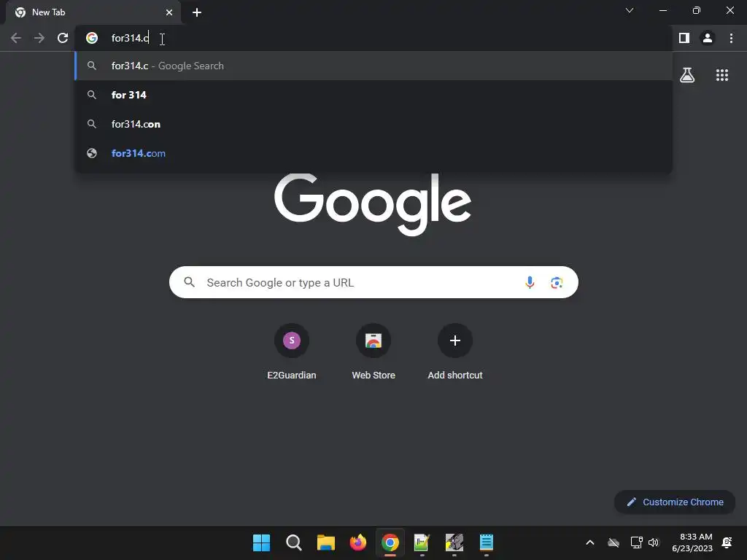Close the New Tab tab
The width and height of the screenshot is (747, 560).
pyautogui.click(x=169, y=12)
